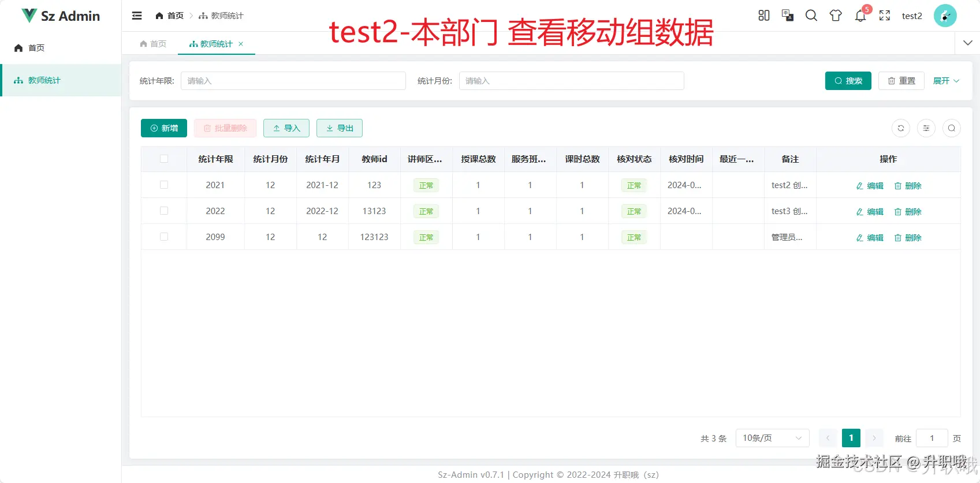The width and height of the screenshot is (980, 483).
Task: Click the 核对状态 column header
Action: pos(634,159)
